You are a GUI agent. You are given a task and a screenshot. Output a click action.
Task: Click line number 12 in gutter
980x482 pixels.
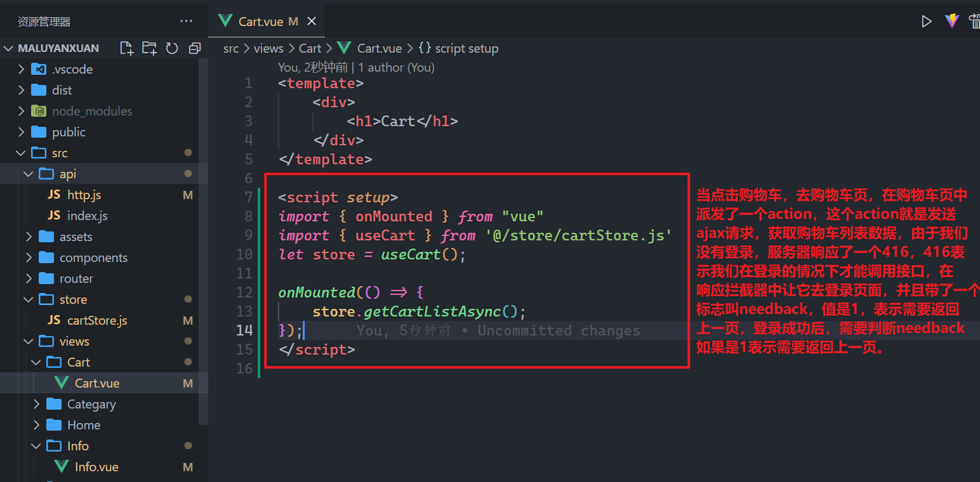244,292
